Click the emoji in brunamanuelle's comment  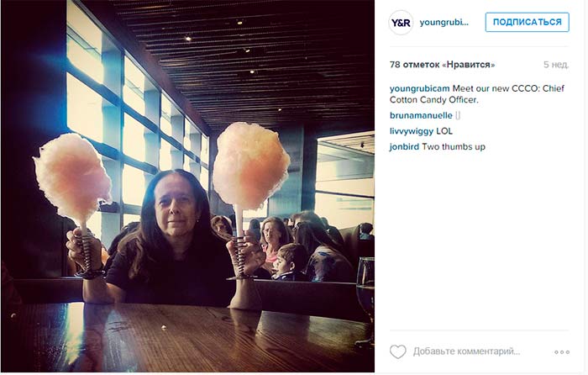point(458,116)
